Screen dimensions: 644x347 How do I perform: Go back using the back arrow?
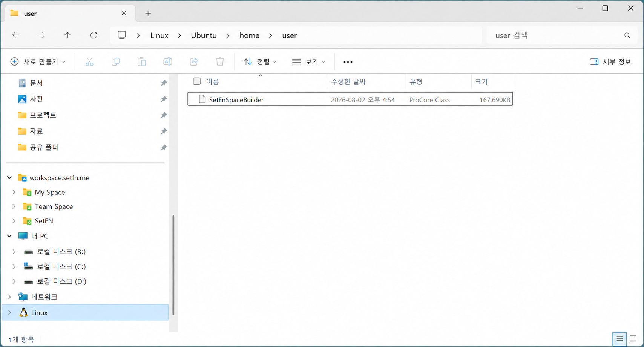(15, 35)
